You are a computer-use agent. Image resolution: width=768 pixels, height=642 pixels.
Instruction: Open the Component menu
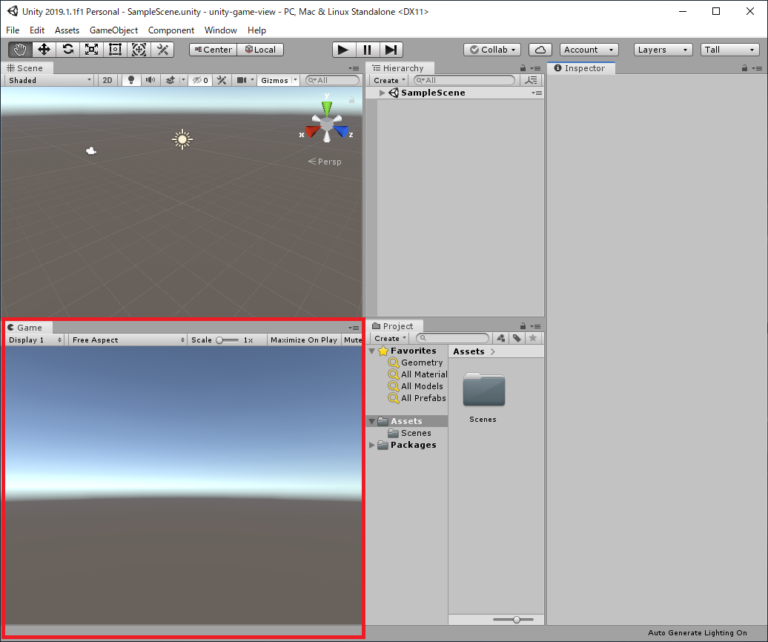pos(171,30)
